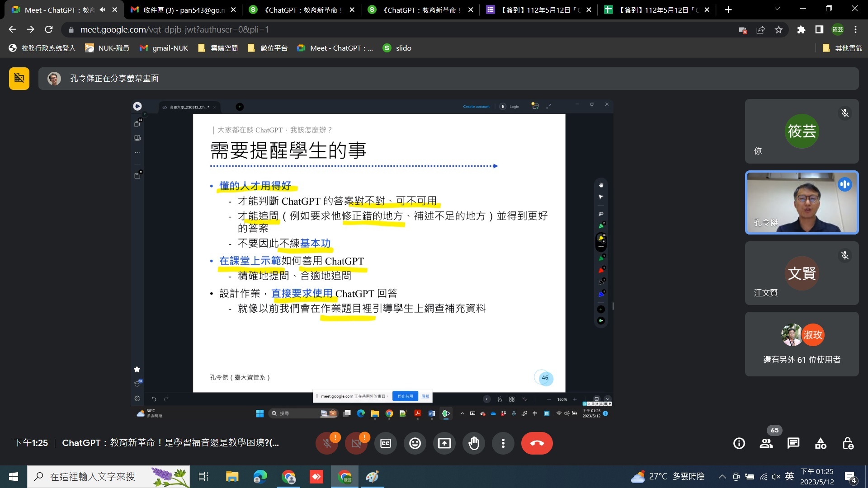The height and width of the screenshot is (488, 868).
Task: Select 孔令傑 video tile
Action: [802, 202]
